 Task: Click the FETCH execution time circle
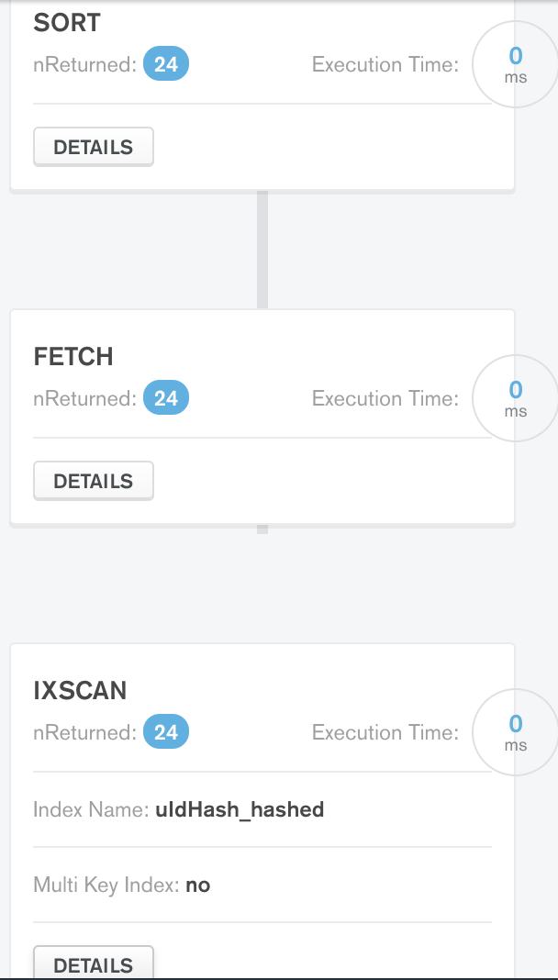click(515, 399)
